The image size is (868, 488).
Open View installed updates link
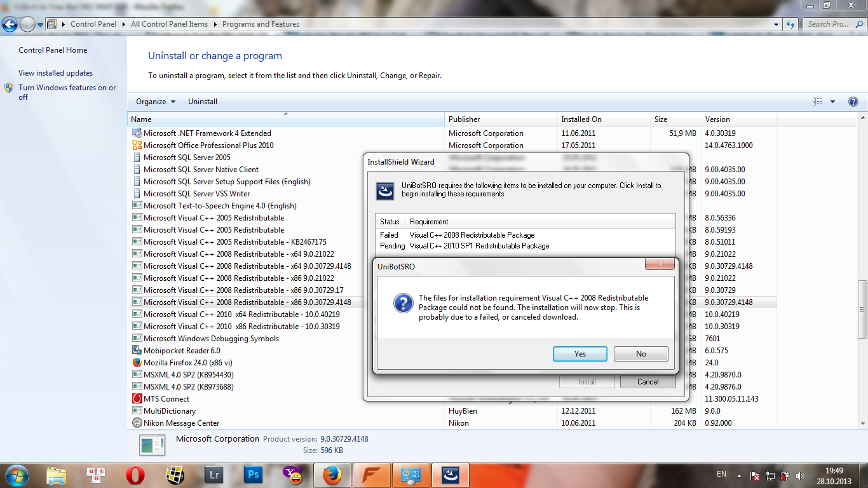click(x=55, y=73)
